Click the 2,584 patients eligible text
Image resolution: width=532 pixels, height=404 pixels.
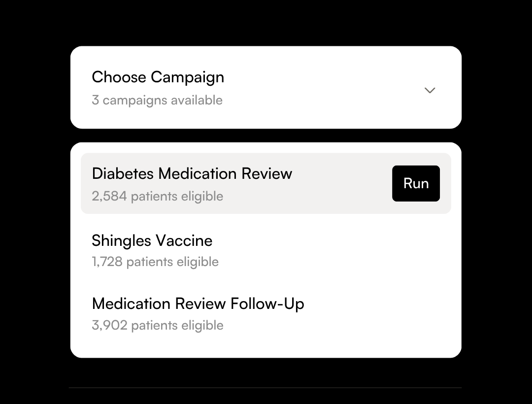click(157, 196)
